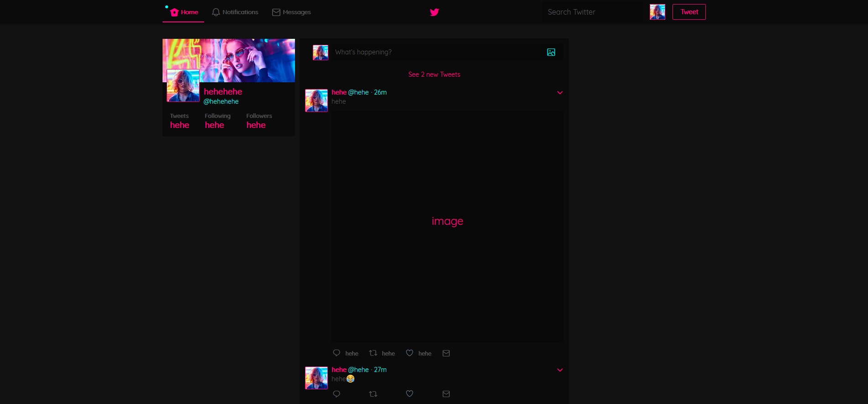Click the avatar on the 27m tweet
868x404 pixels.
pyautogui.click(x=316, y=378)
